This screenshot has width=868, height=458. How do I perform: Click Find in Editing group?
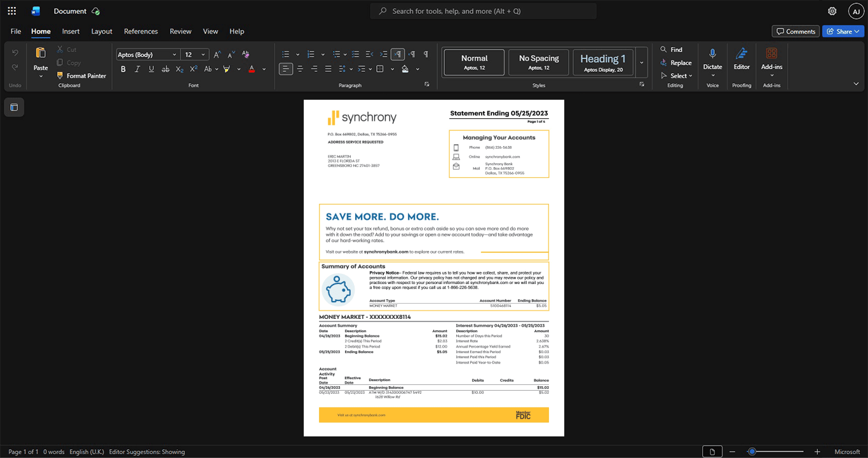672,50
